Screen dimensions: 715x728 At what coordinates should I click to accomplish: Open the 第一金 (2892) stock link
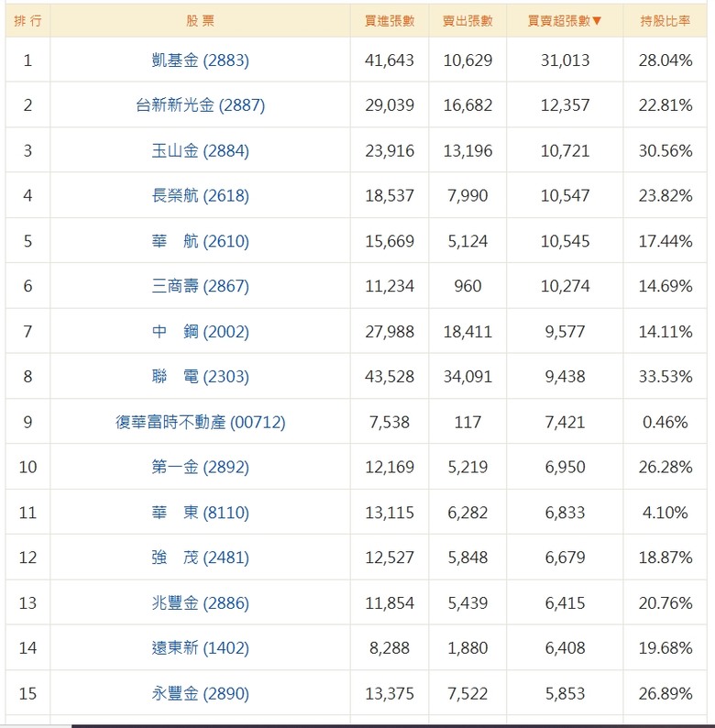point(200,467)
